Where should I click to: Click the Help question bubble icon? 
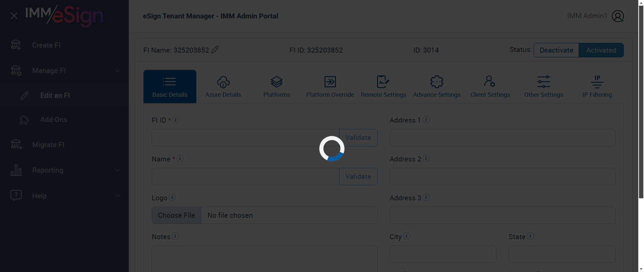(16, 195)
